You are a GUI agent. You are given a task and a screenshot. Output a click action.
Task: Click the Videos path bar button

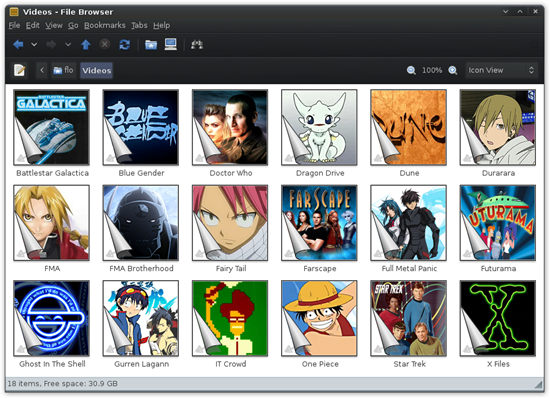coord(96,70)
